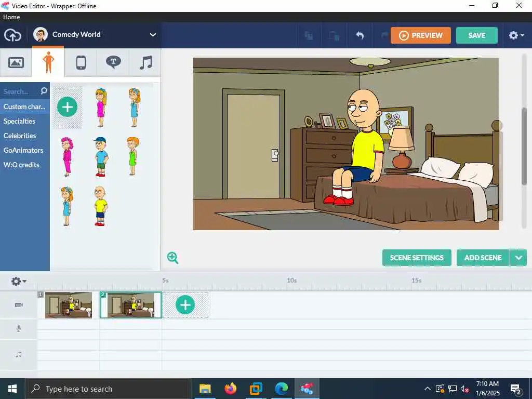Screen dimensions: 532x399
Task: Click the paste icon in toolbar
Action: tap(334, 35)
